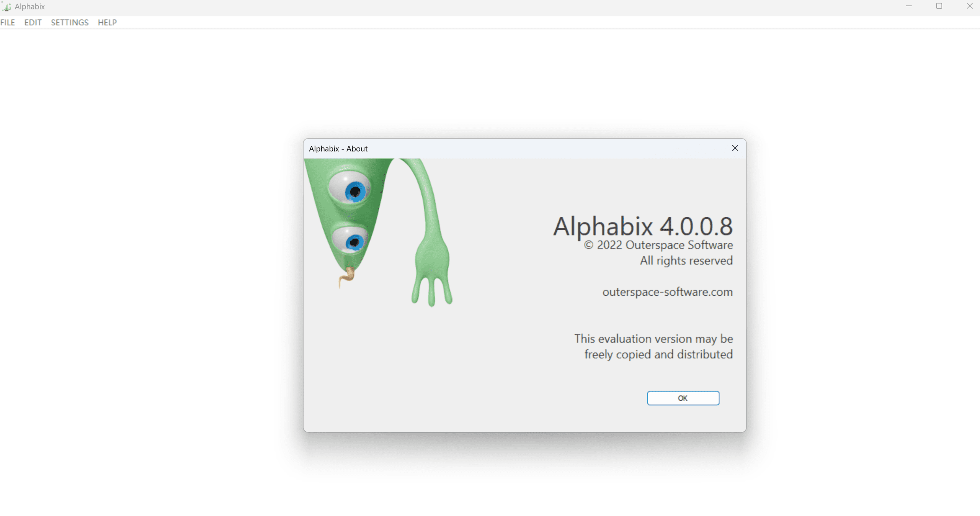Open the EDIT menu
This screenshot has width=980, height=516.
coord(33,23)
